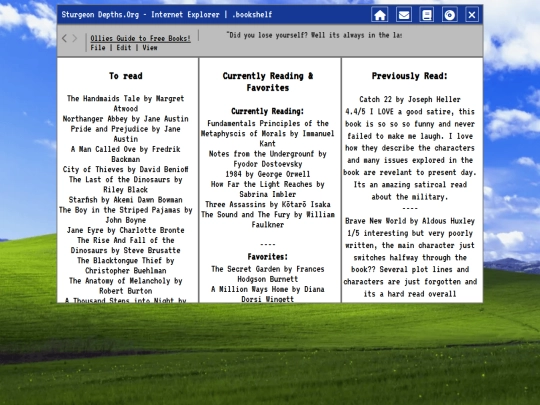Click the scrolling quote text in toolbar

click(x=314, y=35)
